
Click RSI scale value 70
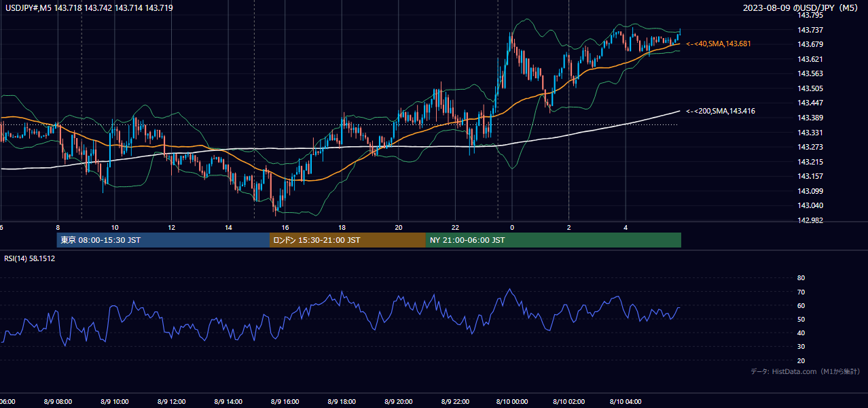coord(801,292)
